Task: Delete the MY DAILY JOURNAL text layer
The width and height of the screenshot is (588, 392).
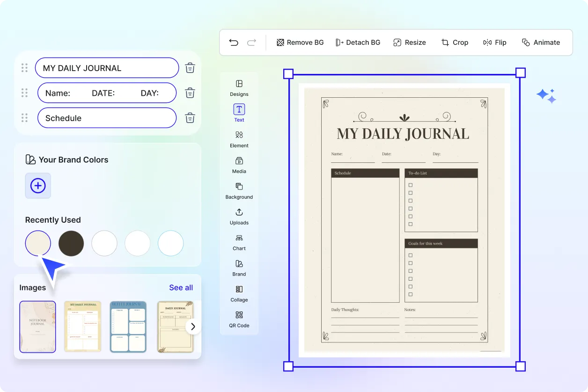Action: point(190,68)
